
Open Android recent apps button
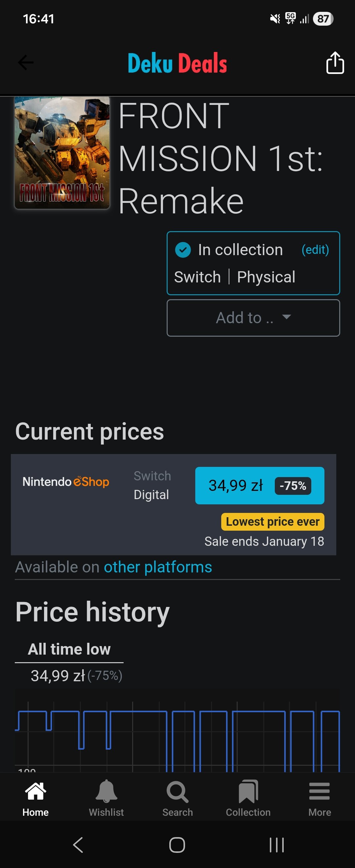click(x=276, y=845)
